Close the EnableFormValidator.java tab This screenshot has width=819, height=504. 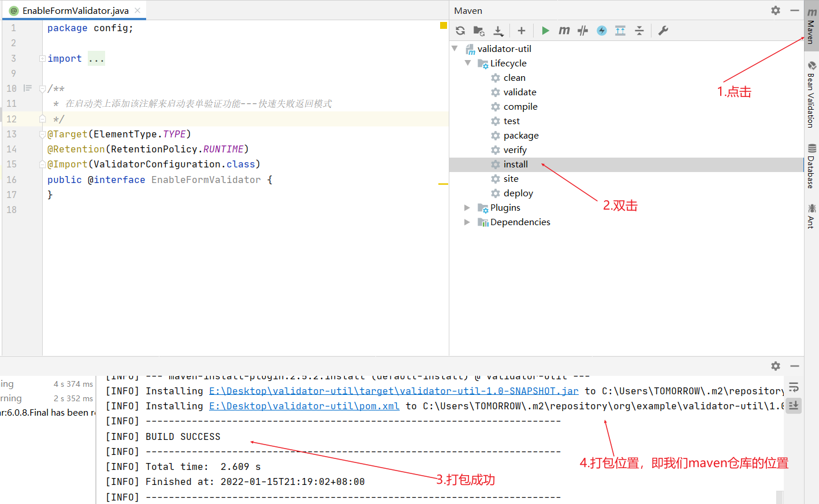tap(137, 10)
